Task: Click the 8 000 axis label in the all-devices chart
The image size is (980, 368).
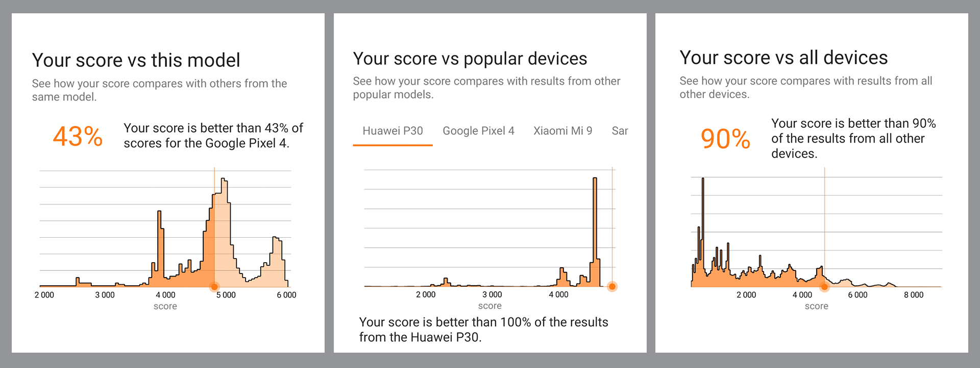Action: coord(914,295)
